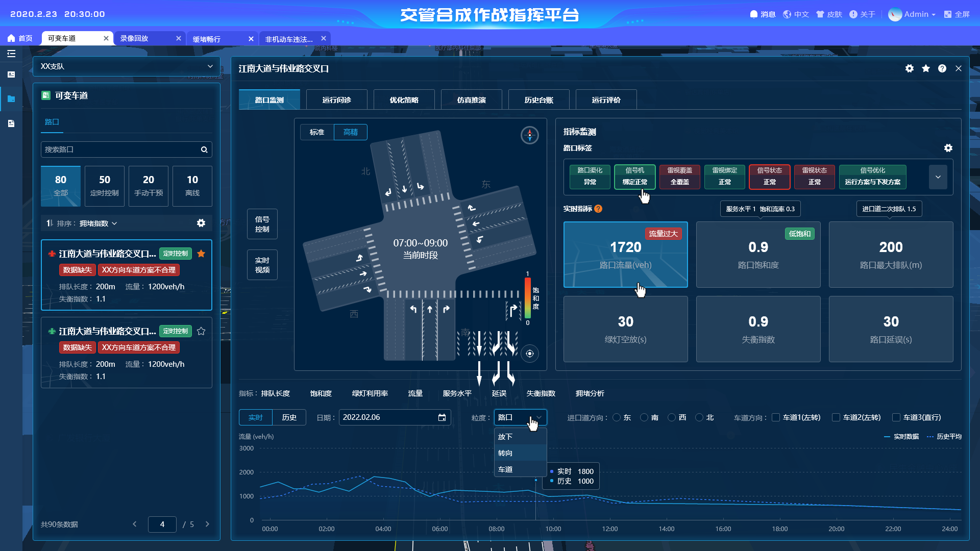The height and width of the screenshot is (551, 980).
Task: Open the Admin user menu caret
Action: tap(934, 15)
